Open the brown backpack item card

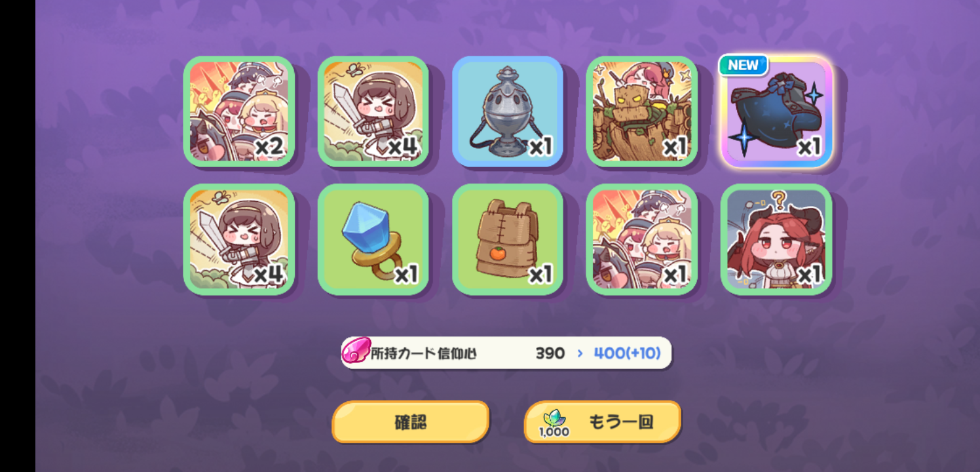508,239
